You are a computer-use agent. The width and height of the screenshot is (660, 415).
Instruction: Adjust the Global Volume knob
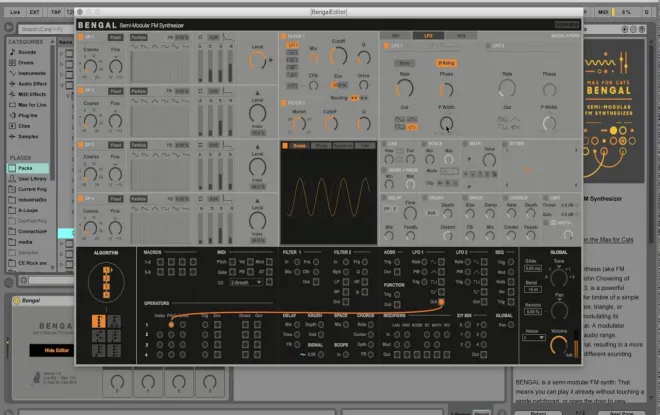pyautogui.click(x=559, y=345)
